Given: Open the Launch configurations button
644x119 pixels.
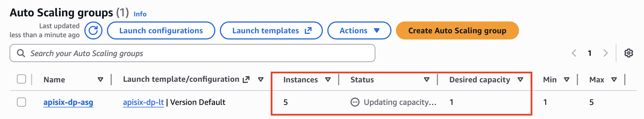Looking at the screenshot, I should [161, 30].
